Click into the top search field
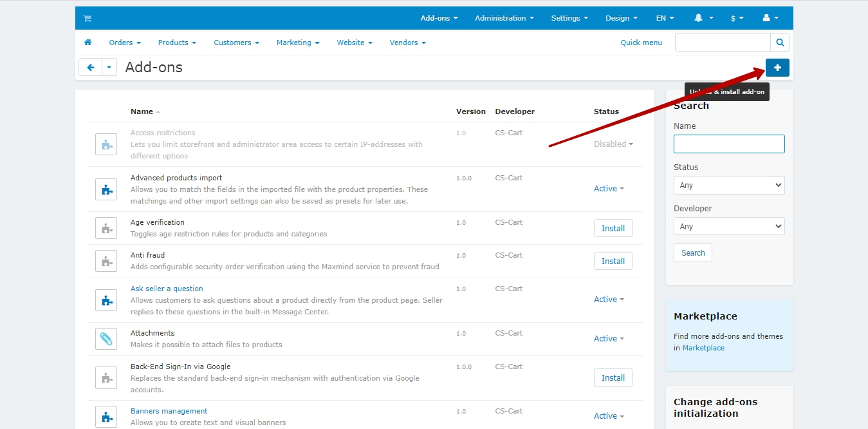 723,43
